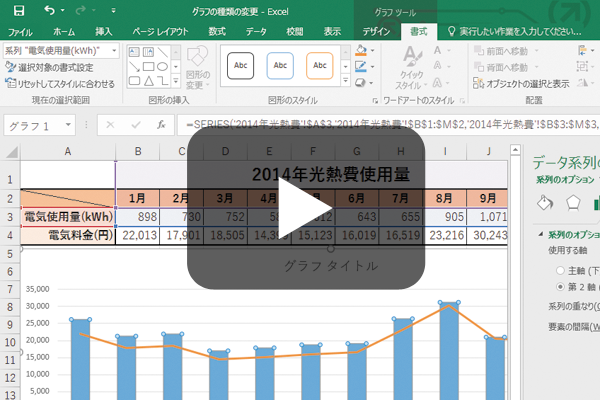Viewport: 600px width, 400px height.
Task: Click 前面へ移動 button
Action: (501, 51)
